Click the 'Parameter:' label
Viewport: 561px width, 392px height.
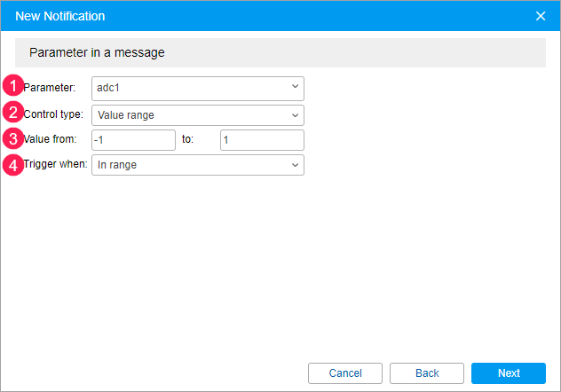[50, 88]
